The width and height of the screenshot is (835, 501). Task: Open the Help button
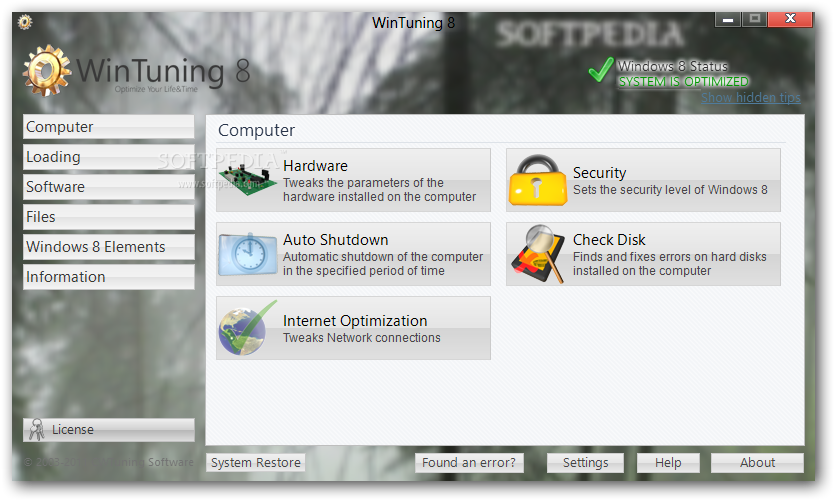(x=668, y=463)
